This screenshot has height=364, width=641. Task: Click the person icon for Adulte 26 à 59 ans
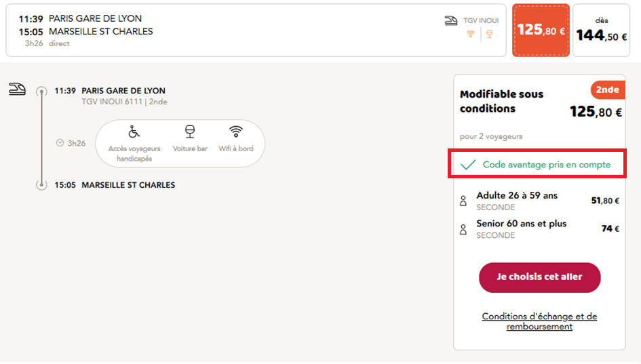tap(464, 201)
